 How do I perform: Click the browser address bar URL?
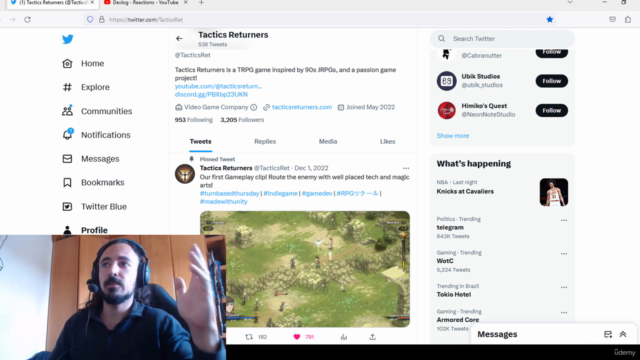tap(146, 20)
